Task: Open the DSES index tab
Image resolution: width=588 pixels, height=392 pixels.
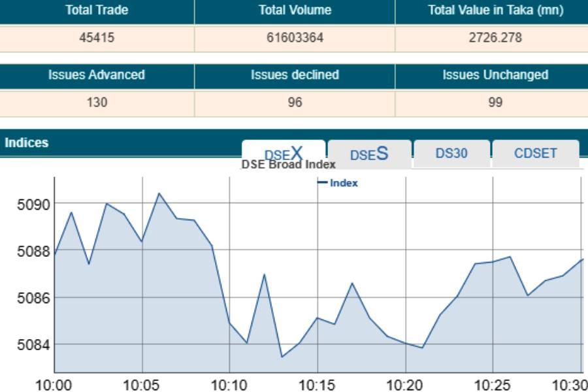Action: (369, 154)
